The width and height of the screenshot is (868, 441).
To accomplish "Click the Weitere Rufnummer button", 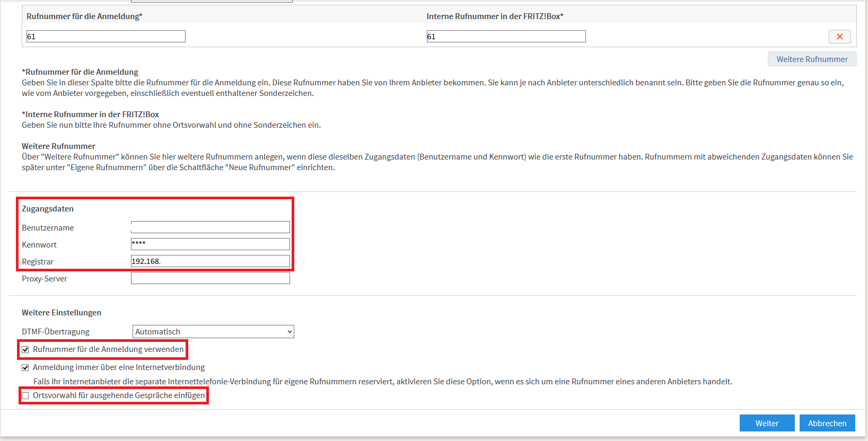I will [x=812, y=59].
